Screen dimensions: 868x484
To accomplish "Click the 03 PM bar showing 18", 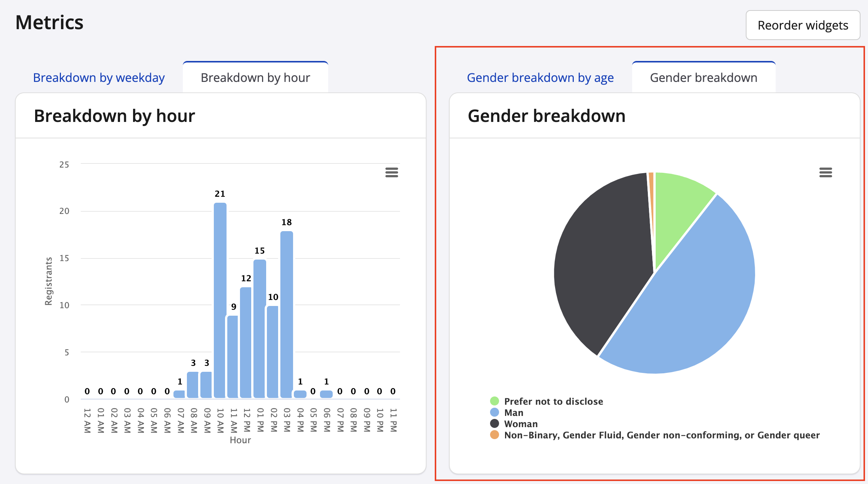I will 287,314.
